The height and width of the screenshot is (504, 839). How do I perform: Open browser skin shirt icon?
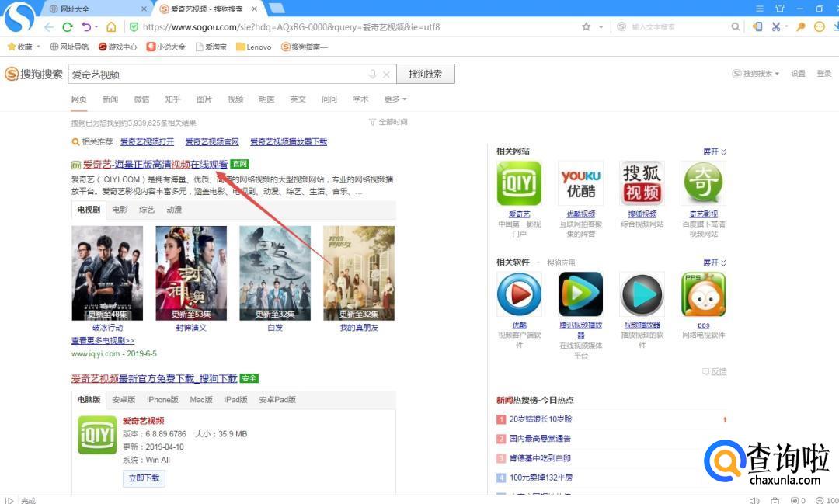click(x=780, y=9)
